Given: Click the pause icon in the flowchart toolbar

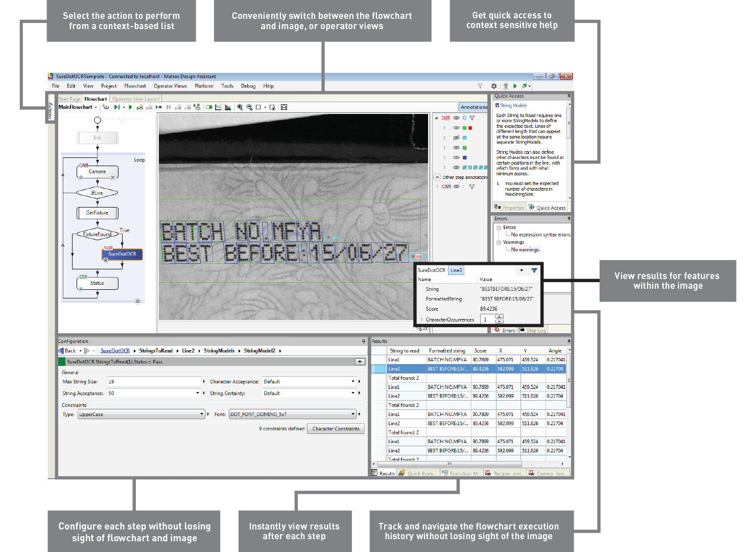Looking at the screenshot, I should 169,107.
